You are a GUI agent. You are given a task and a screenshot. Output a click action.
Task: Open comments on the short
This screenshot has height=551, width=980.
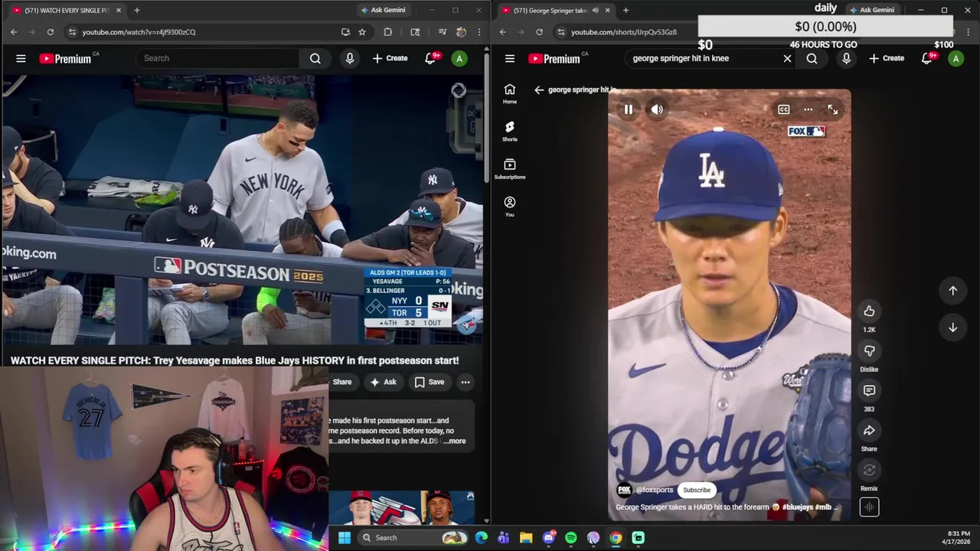click(869, 390)
